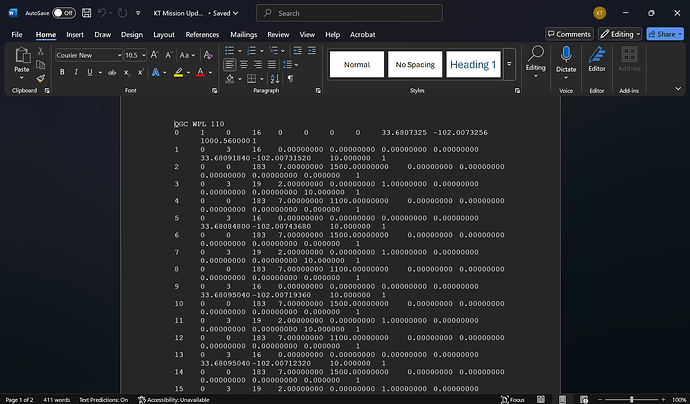This screenshot has width=690, height=404.
Task: Click the Comments button
Action: [569, 34]
